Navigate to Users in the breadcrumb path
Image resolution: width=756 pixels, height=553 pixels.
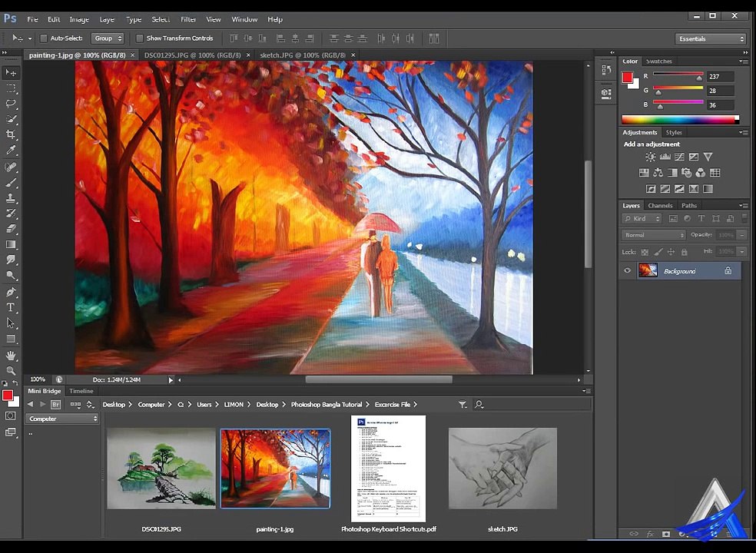coord(204,405)
